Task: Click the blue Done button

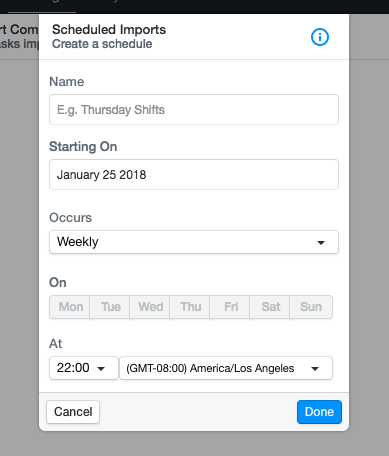Action: tap(319, 412)
